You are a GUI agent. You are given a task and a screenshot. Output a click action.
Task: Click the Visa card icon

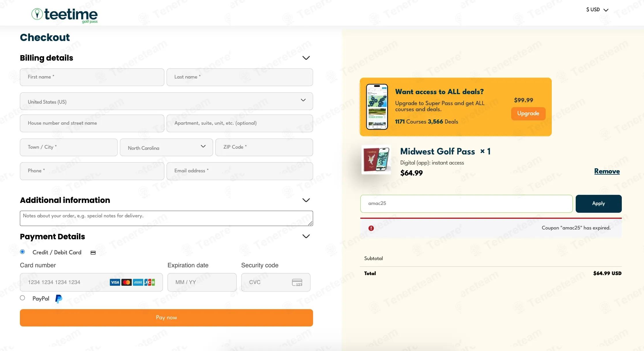[115, 282]
